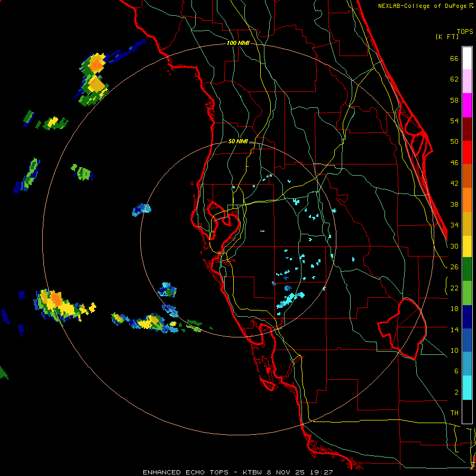
Task: Click the 42 value on the legend
Action: 454,184
